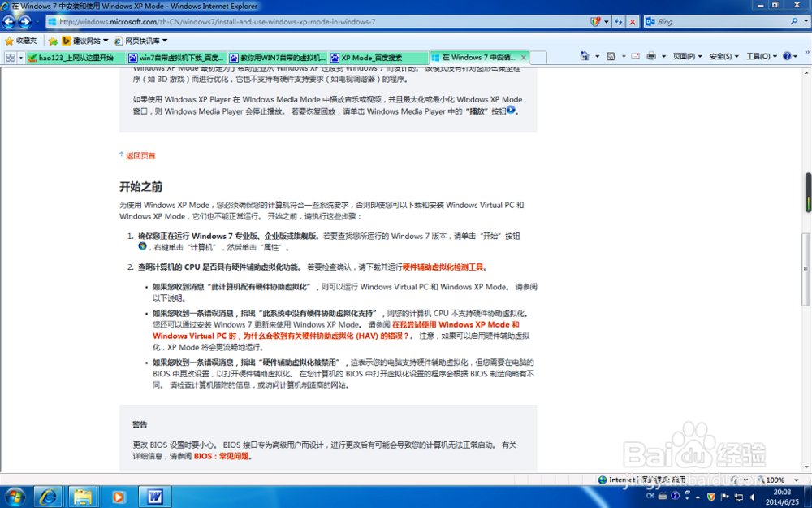The width and height of the screenshot is (812, 508).
Task: Switch to 教你用WIN7自带的虚拟机 tab
Action: [278, 58]
